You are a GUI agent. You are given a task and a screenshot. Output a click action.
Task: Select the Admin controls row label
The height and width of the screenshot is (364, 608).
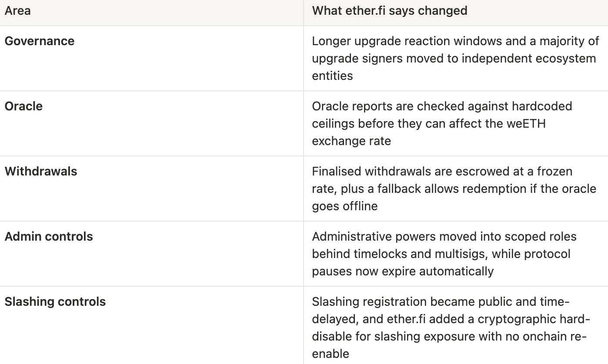pyautogui.click(x=49, y=237)
